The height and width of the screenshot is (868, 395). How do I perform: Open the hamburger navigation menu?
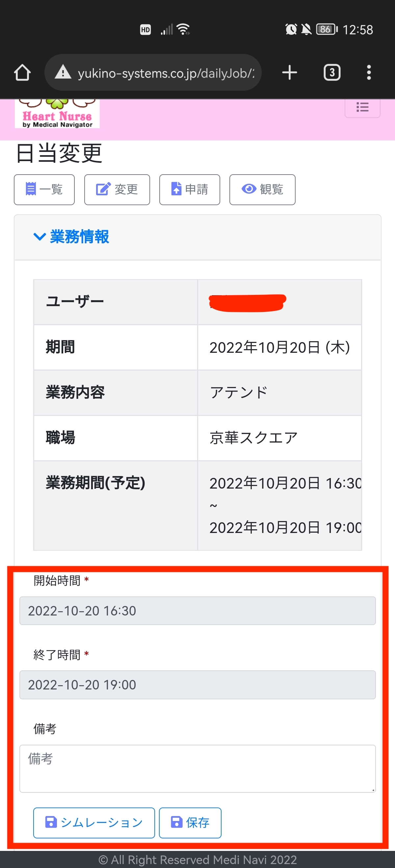point(362,108)
